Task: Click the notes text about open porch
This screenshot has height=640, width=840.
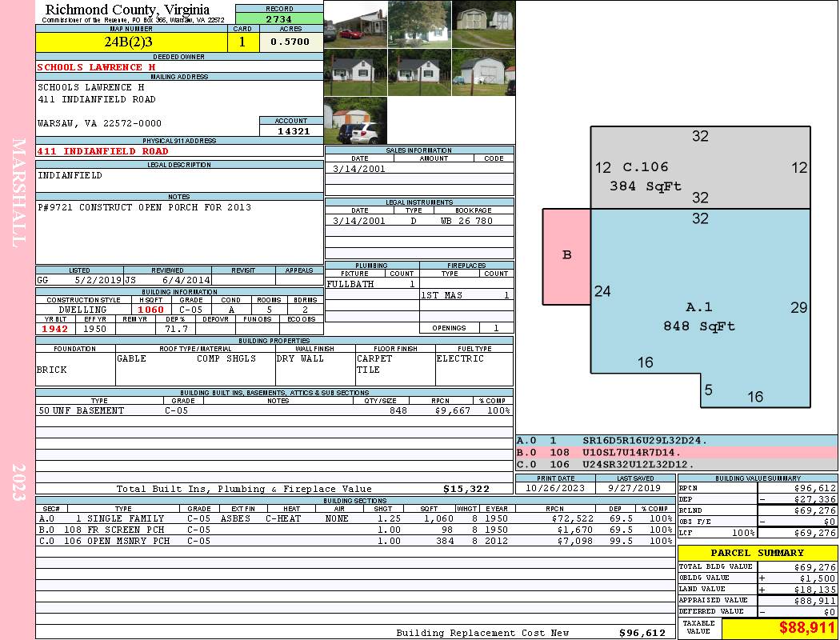Action: pyautogui.click(x=144, y=207)
